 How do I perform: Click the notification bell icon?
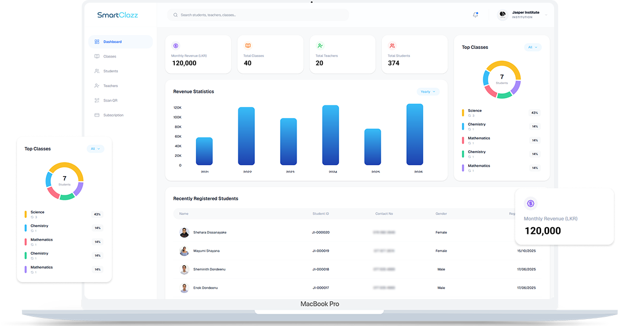pos(475,15)
